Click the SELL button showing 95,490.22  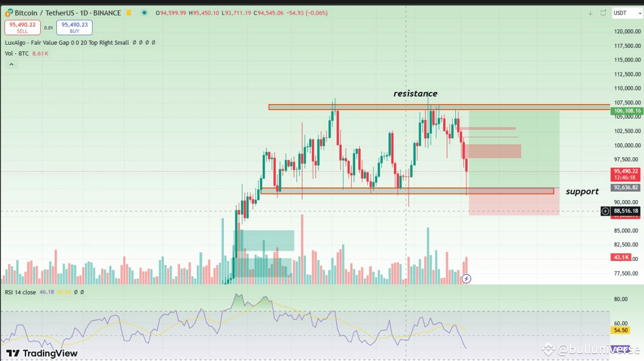22,27
